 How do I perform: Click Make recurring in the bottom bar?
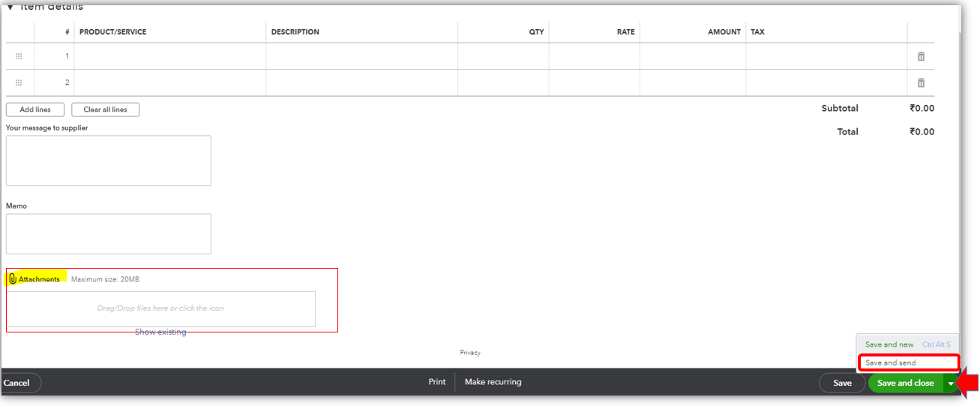pos(493,382)
